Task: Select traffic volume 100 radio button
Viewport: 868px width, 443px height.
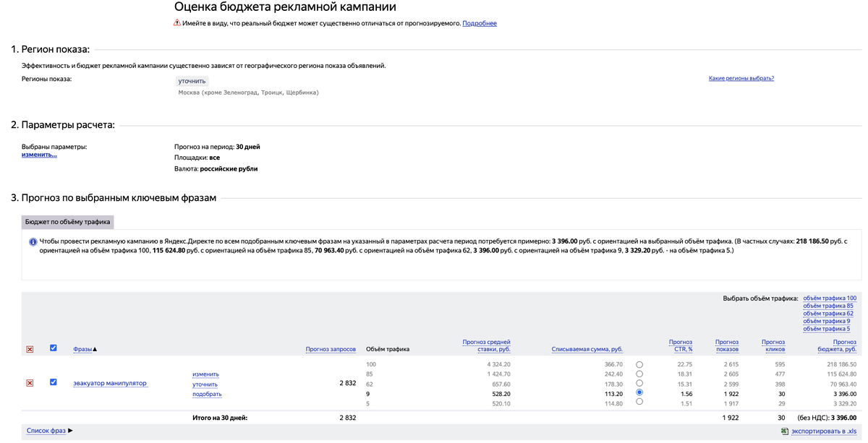Action: pos(639,364)
